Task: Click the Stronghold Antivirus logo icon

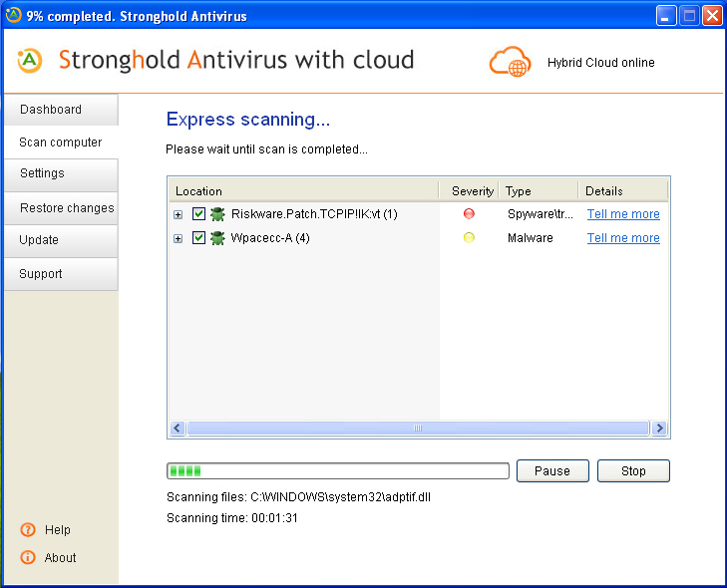Action: pos(30,61)
